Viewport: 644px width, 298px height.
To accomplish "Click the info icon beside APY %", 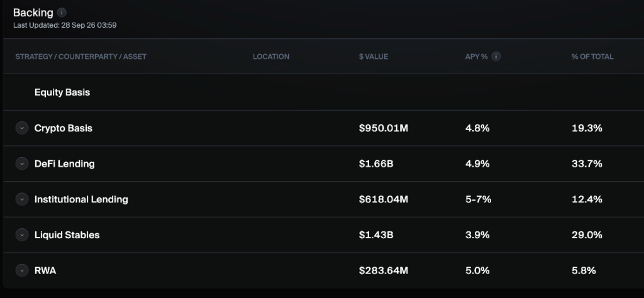I will click(496, 57).
